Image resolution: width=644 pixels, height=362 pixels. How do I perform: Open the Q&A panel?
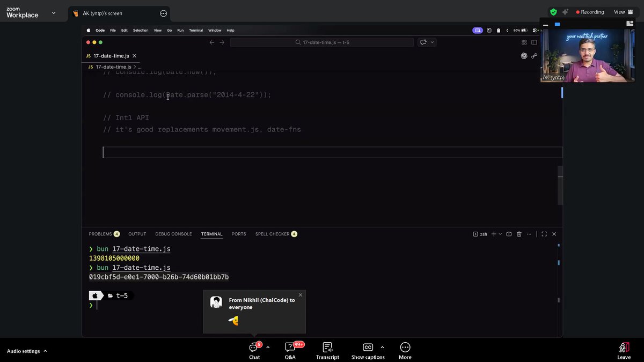[x=290, y=351]
